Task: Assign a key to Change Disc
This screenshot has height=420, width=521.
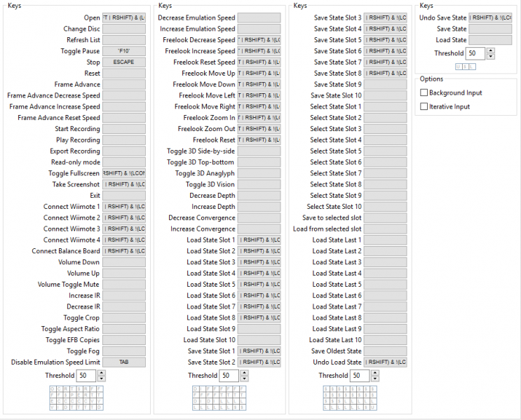Action: pos(124,29)
